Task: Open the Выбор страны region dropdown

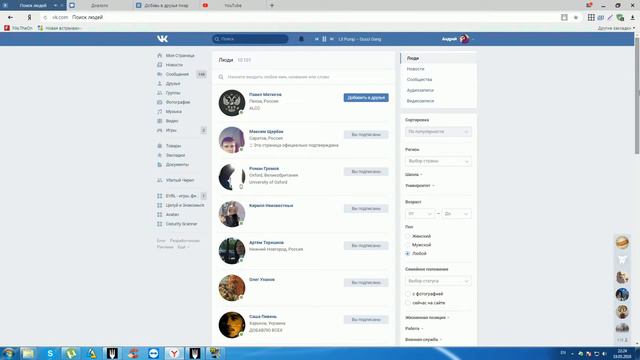Action: click(438, 161)
